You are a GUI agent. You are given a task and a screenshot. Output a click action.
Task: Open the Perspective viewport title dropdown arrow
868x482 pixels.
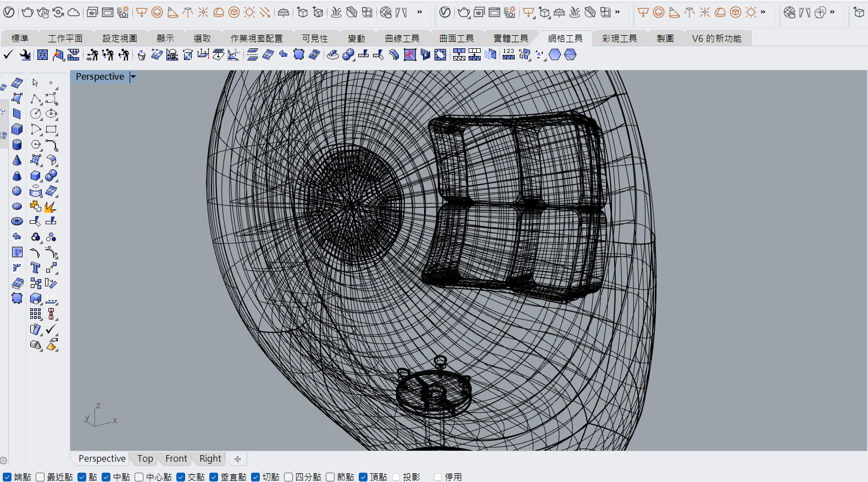[133, 77]
